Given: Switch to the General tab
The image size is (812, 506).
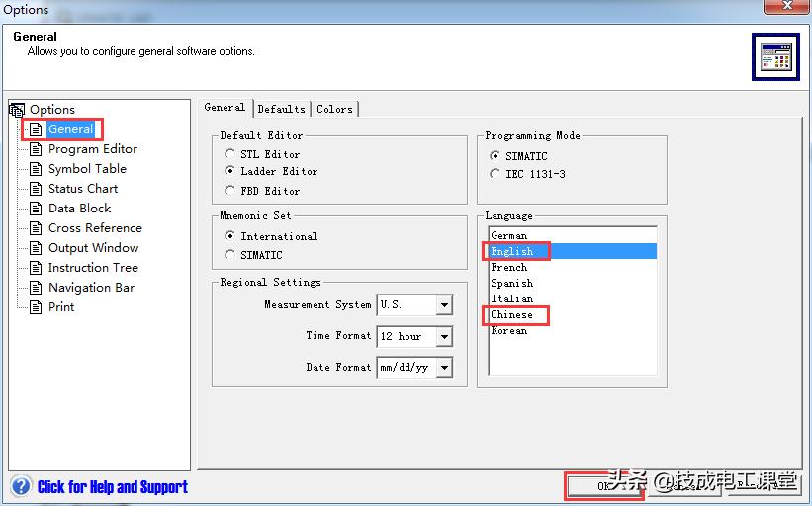Looking at the screenshot, I should 225,108.
